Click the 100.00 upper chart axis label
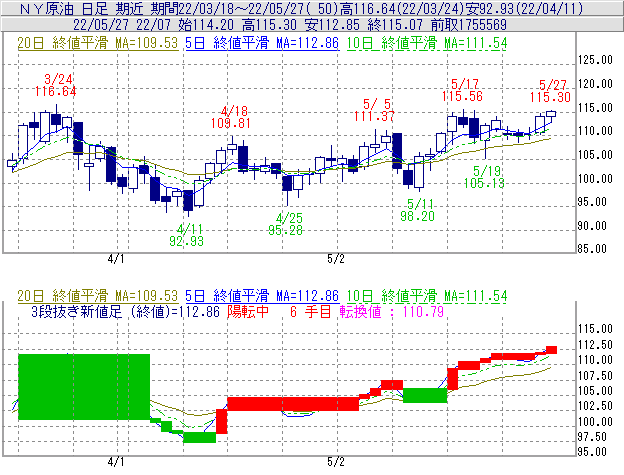This screenshot has width=624, height=475. click(x=595, y=179)
